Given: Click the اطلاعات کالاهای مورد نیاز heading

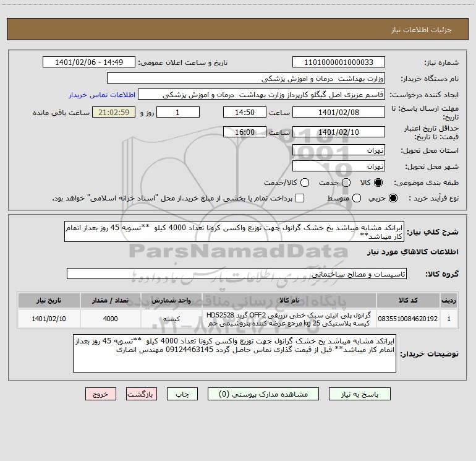Looking at the screenshot, I should (412, 252).
